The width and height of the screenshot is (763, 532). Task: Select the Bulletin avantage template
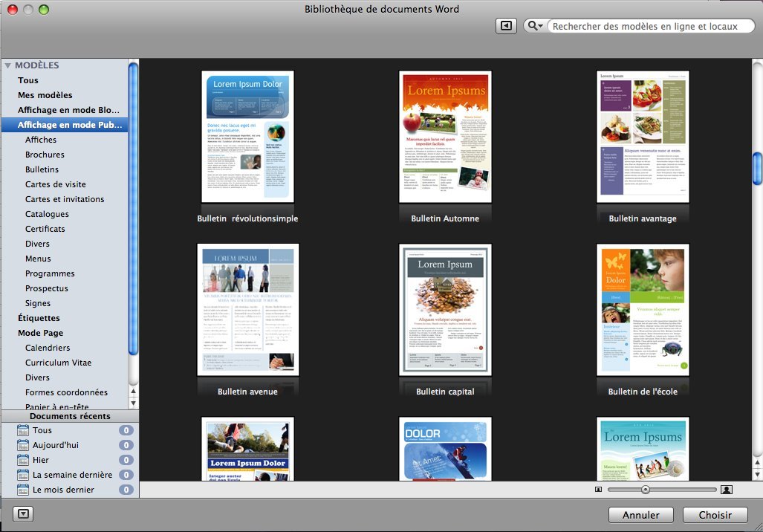point(643,137)
